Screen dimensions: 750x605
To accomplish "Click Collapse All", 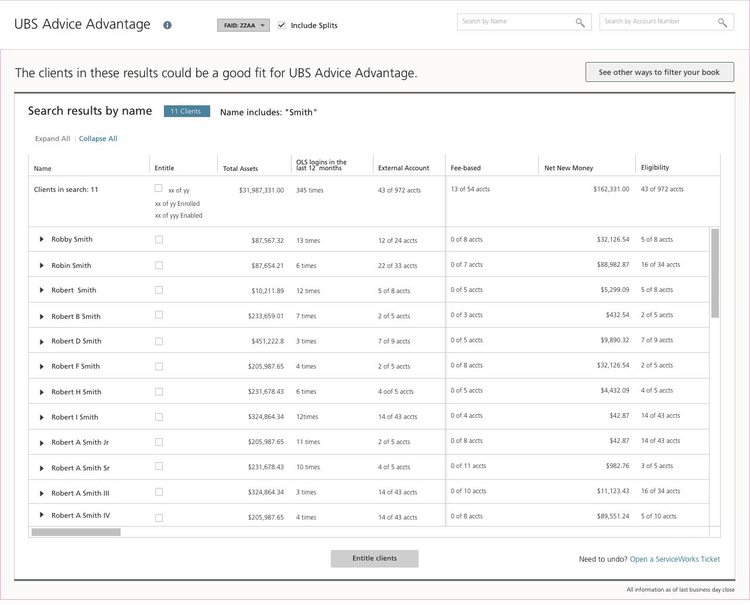I will [98, 139].
